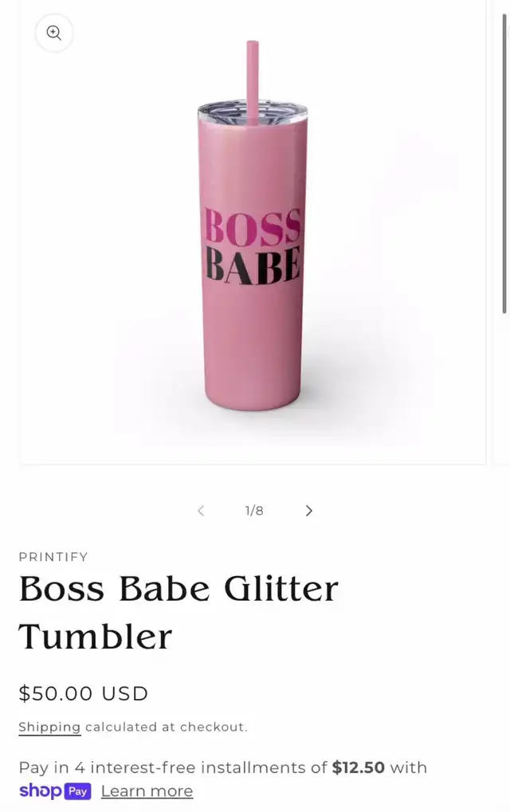Click the Boss Babe Glitter Tumbler title
Viewport: 510px width, 812px height.
178,613
